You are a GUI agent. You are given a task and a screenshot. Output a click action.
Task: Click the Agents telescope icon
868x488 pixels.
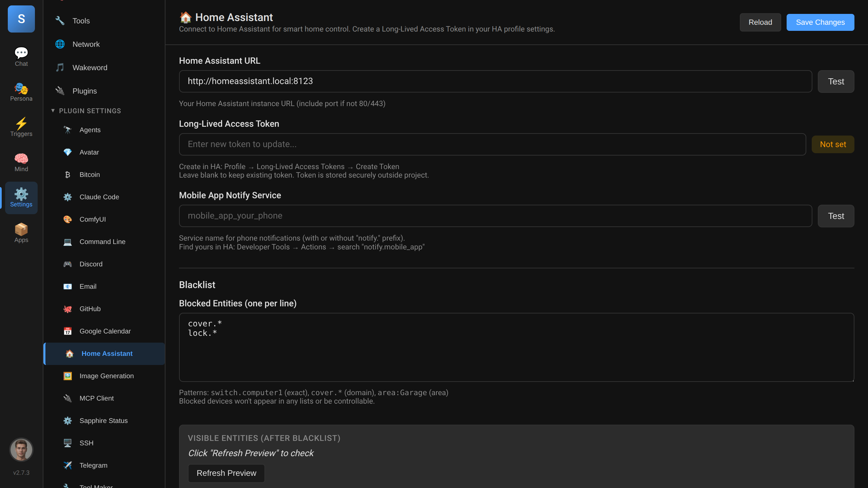67,130
